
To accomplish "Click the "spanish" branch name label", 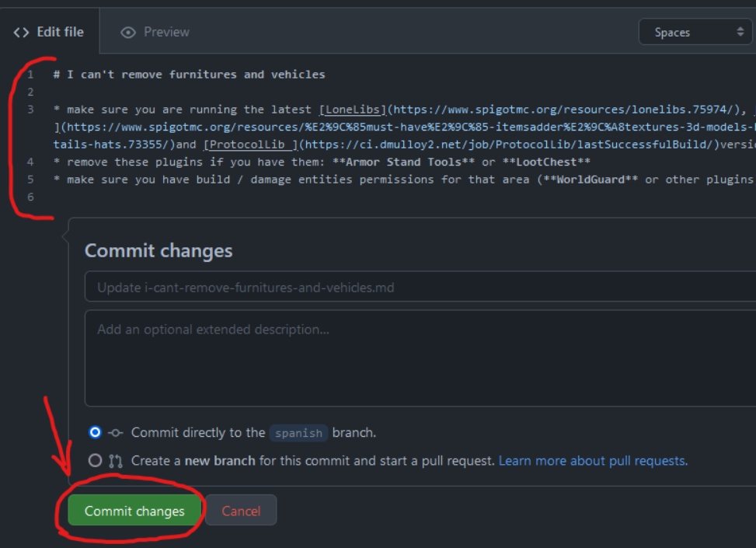I will [298, 433].
